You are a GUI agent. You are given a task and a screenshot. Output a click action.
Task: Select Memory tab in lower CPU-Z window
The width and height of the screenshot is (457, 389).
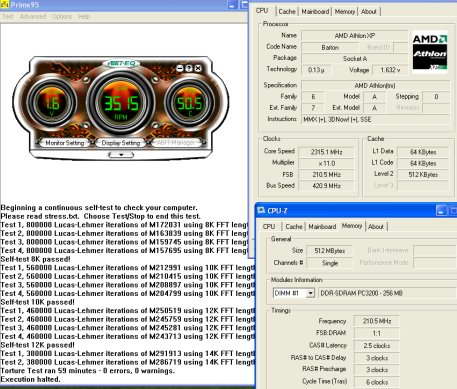point(352,226)
